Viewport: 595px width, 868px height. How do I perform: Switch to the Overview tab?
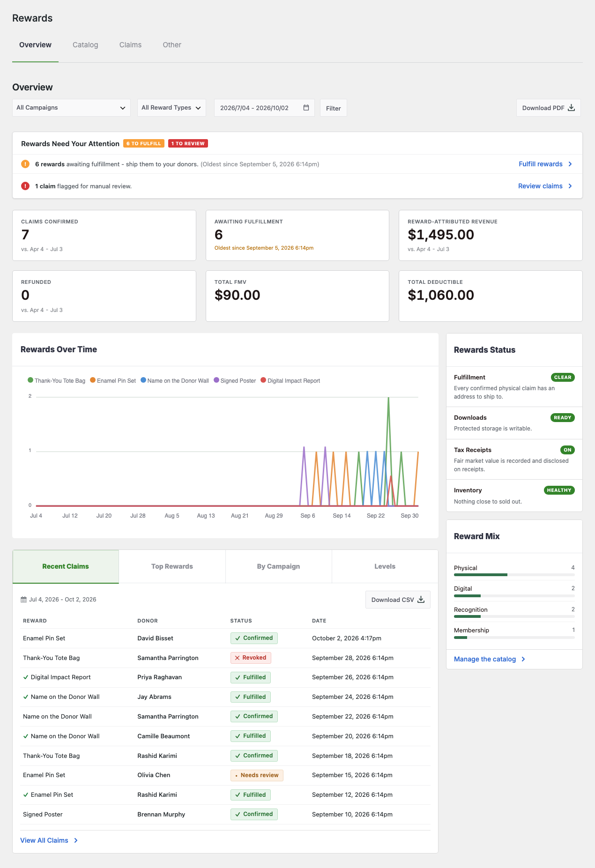click(35, 45)
